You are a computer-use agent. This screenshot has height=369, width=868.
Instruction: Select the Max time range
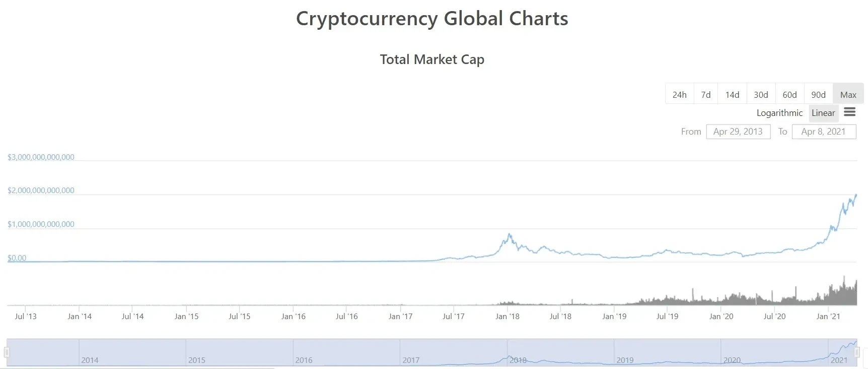tap(848, 94)
